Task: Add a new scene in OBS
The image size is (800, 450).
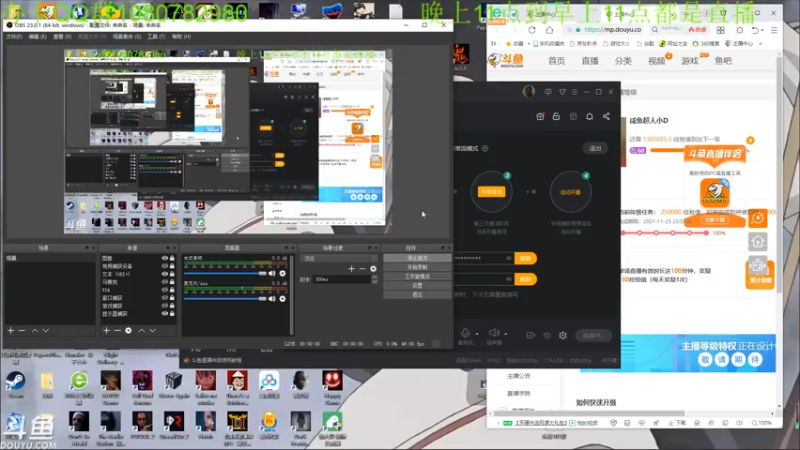Action: click(x=11, y=331)
